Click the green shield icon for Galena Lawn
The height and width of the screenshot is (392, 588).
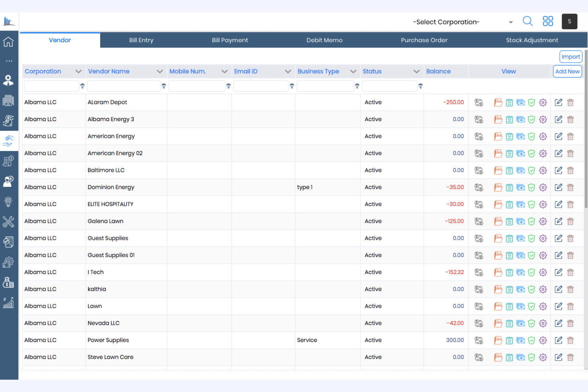click(x=532, y=221)
